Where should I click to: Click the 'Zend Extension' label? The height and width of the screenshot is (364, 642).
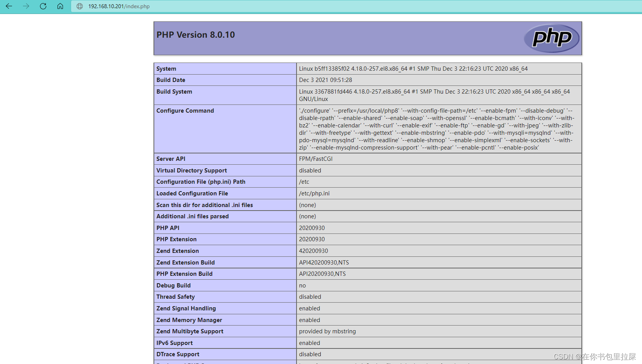click(x=178, y=251)
